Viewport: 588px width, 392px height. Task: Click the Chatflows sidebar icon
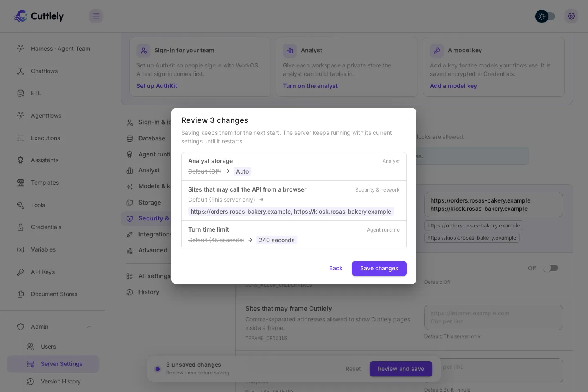pyautogui.click(x=20, y=71)
